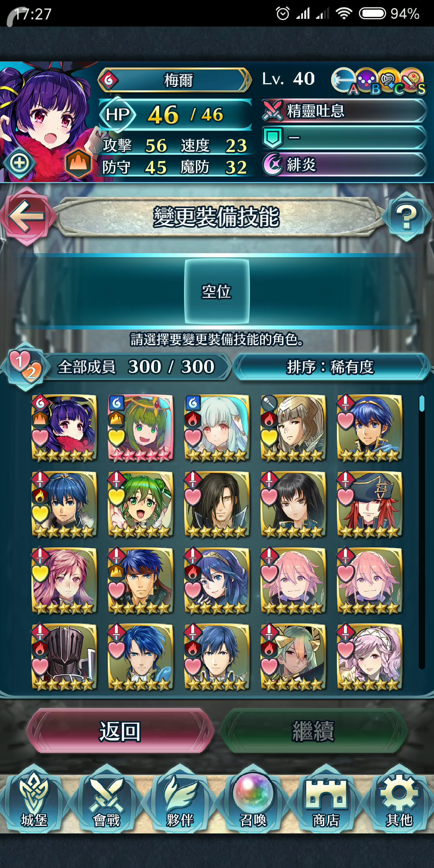Tap the 召喚 summon orb icon

coord(253,800)
